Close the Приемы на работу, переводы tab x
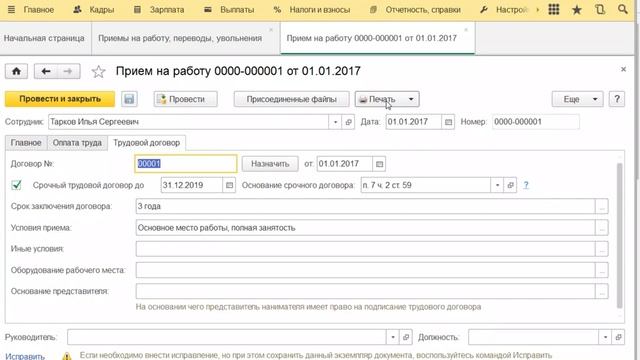The image size is (640, 360). pos(271,30)
